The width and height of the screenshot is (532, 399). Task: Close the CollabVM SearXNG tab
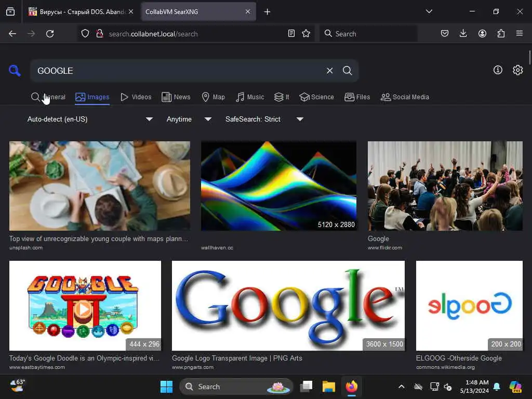[x=248, y=11]
